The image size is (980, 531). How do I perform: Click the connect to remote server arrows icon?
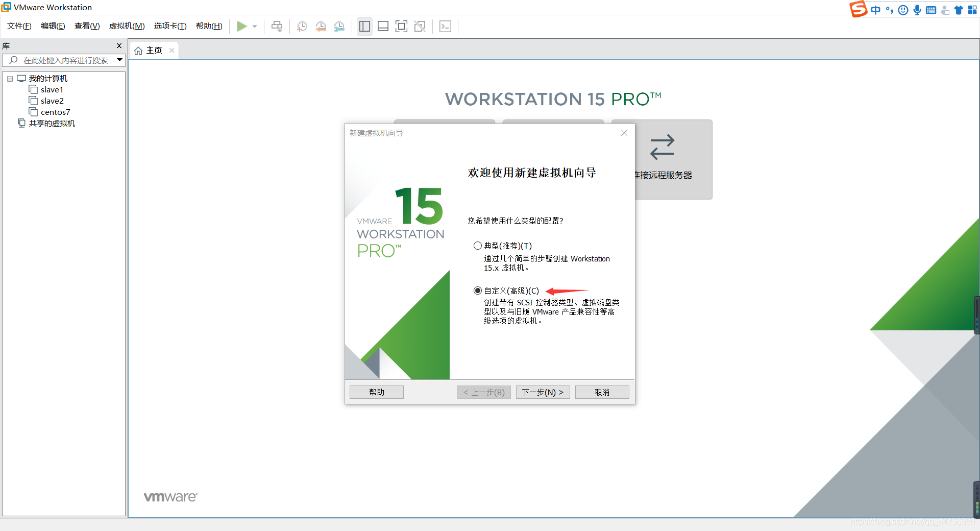(x=662, y=147)
